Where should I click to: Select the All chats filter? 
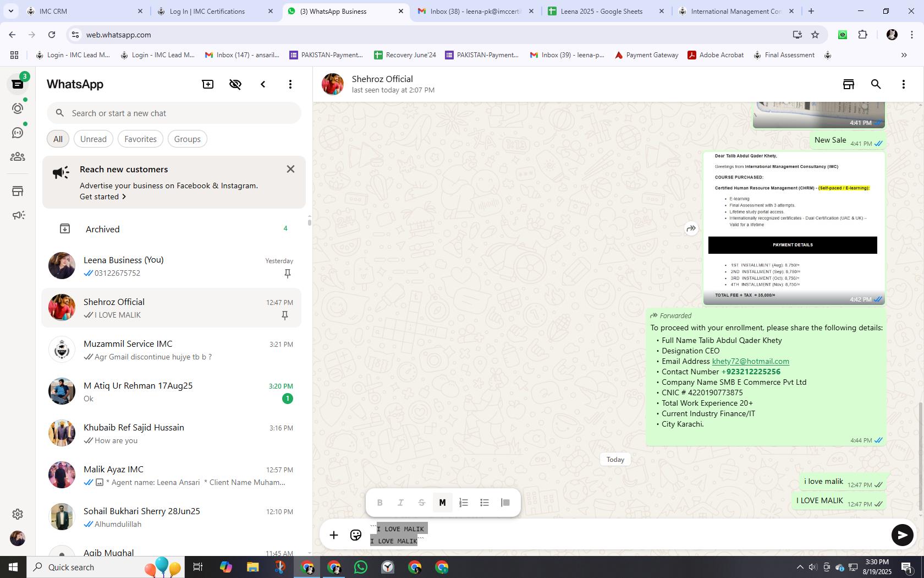58,139
